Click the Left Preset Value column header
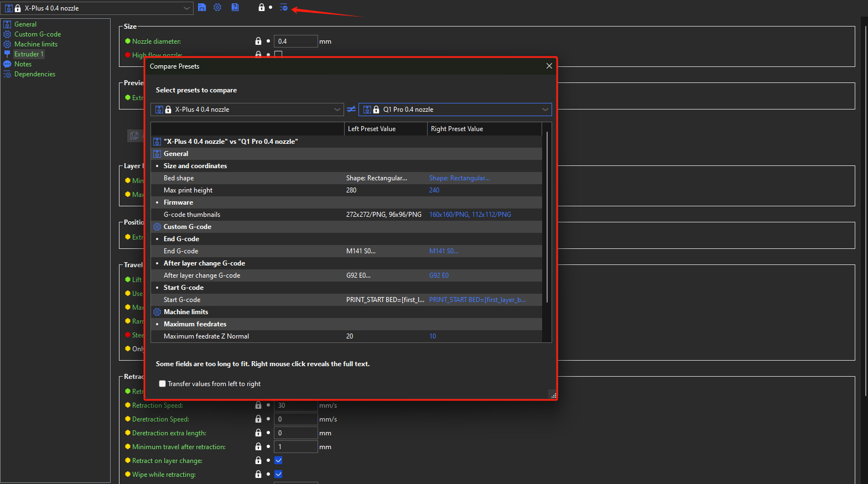Viewport: 868px width, 484px height. pos(386,129)
